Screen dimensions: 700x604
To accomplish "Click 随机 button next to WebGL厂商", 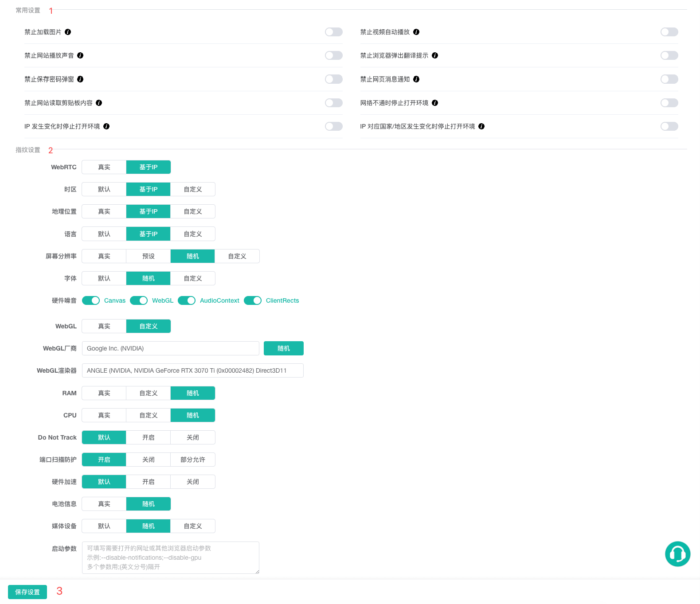I will [284, 348].
